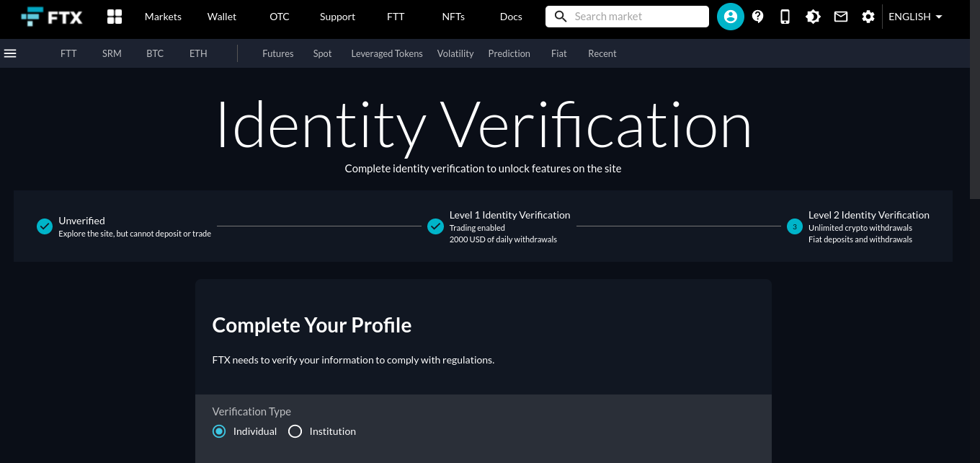Open the ENGLISH language dropdown
This screenshot has height=463, width=980.
point(915,17)
